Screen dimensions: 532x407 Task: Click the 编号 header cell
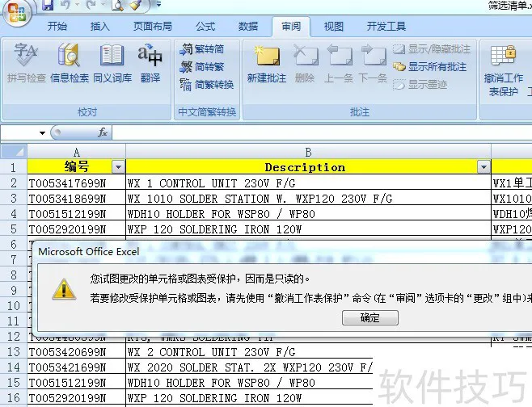(x=76, y=167)
